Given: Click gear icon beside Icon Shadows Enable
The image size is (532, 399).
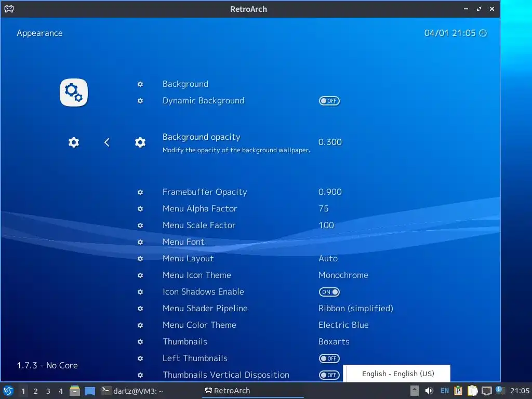Looking at the screenshot, I should tap(140, 292).
